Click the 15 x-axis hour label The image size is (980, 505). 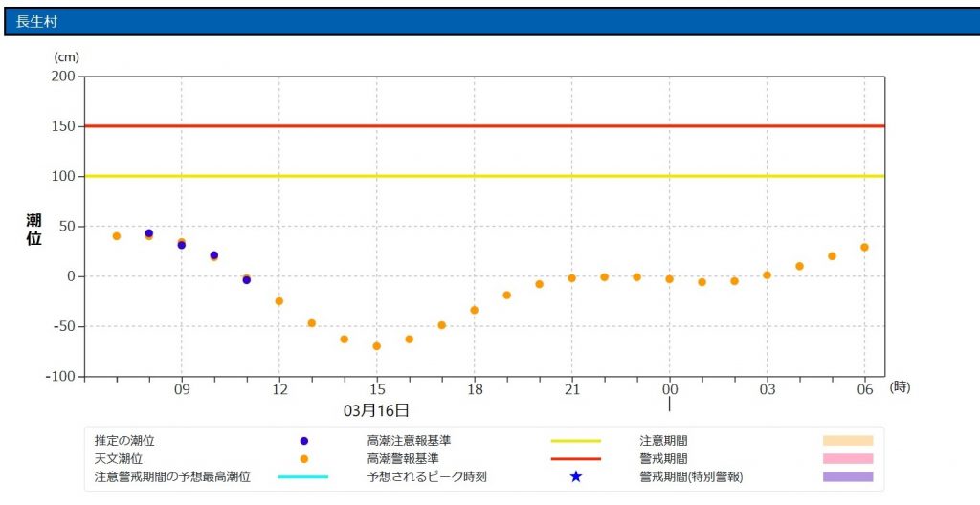[x=377, y=389]
